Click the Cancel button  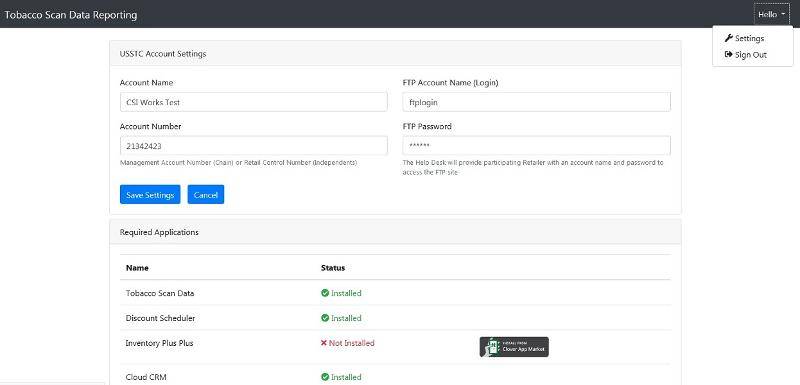(206, 195)
